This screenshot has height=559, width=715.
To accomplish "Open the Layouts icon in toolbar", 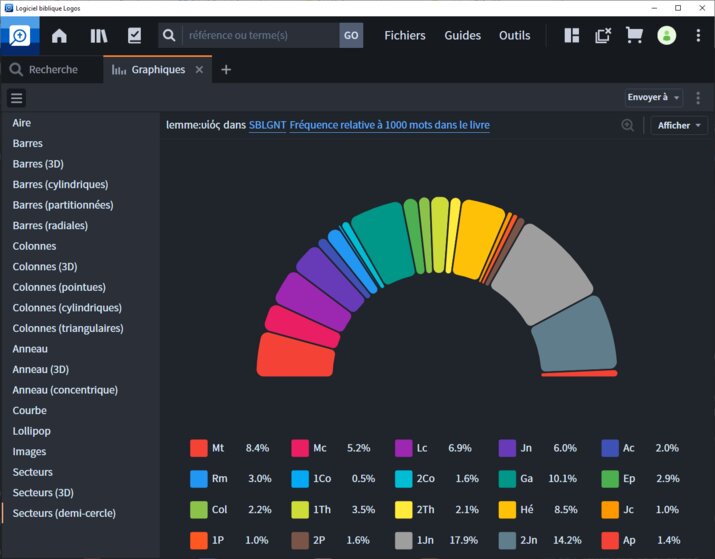I will tap(571, 36).
